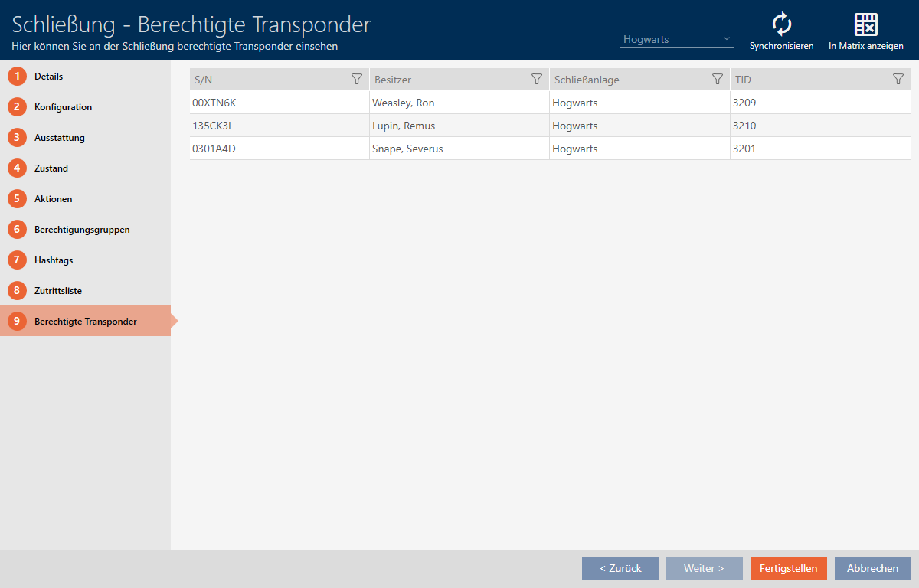919x588 pixels.
Task: Select the Berechtigungsgruppen step
Action: click(x=81, y=230)
